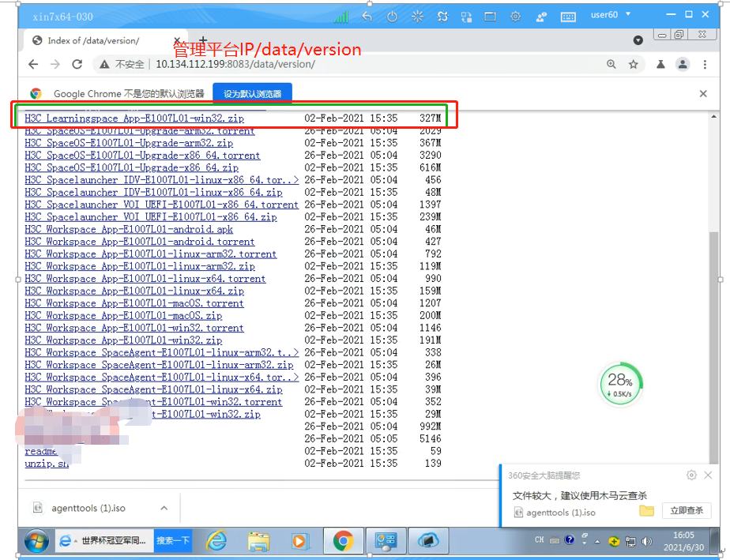This screenshot has height=560, width=730.
Task: Click the signal strength icon in client toolbar
Action: pyautogui.click(x=341, y=17)
